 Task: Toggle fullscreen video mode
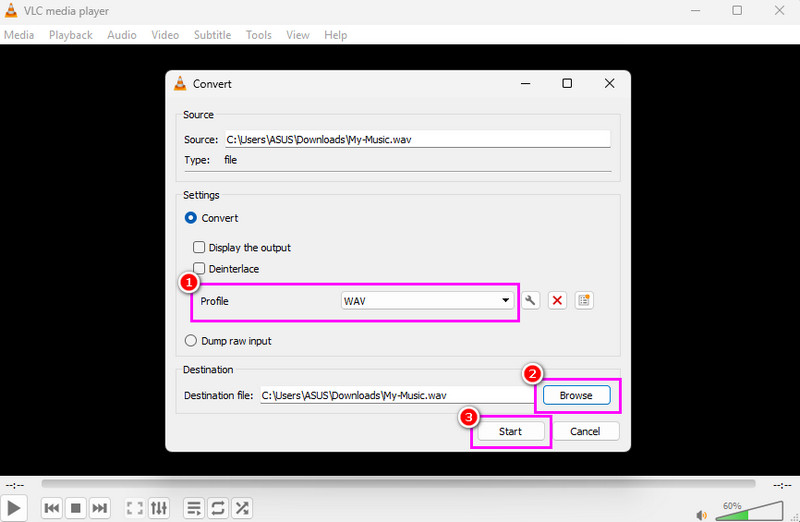135,508
